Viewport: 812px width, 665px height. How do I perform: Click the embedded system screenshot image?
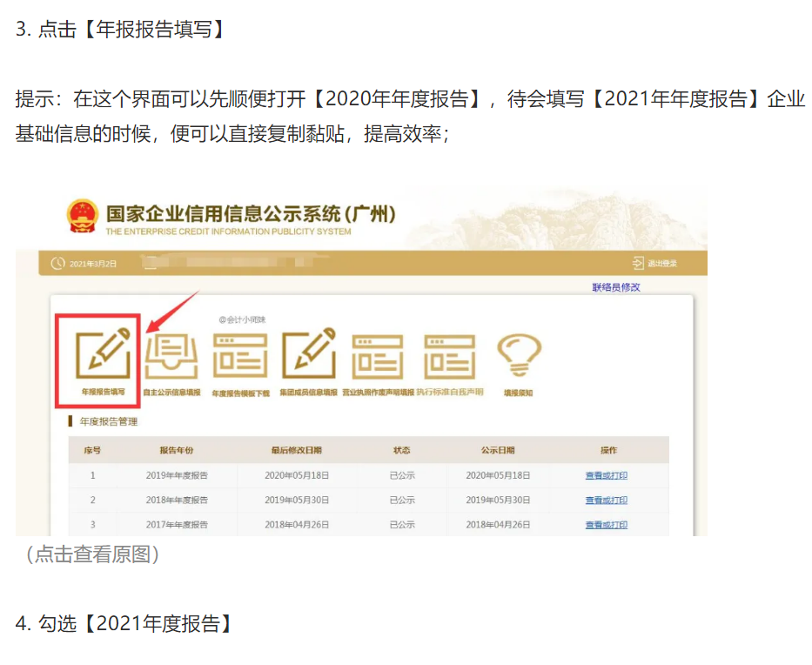click(361, 362)
